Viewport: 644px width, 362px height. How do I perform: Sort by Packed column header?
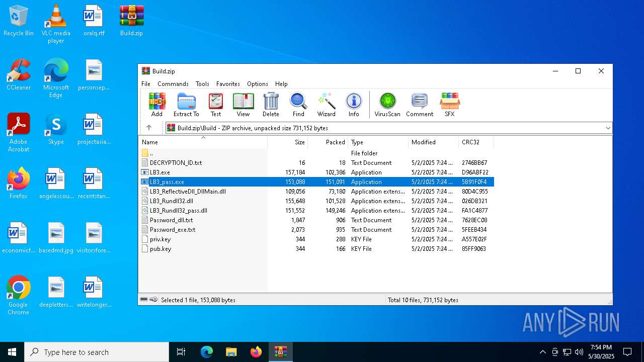pos(328,142)
